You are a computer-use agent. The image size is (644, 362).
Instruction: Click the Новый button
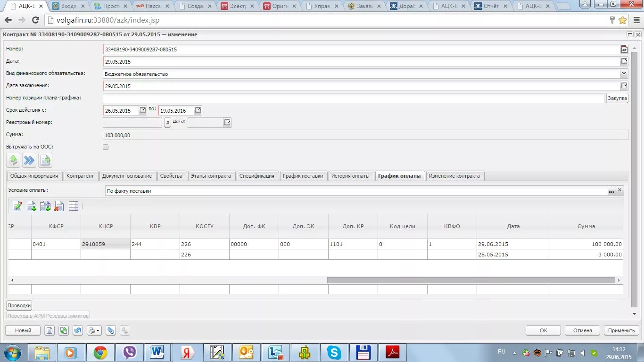(23, 330)
